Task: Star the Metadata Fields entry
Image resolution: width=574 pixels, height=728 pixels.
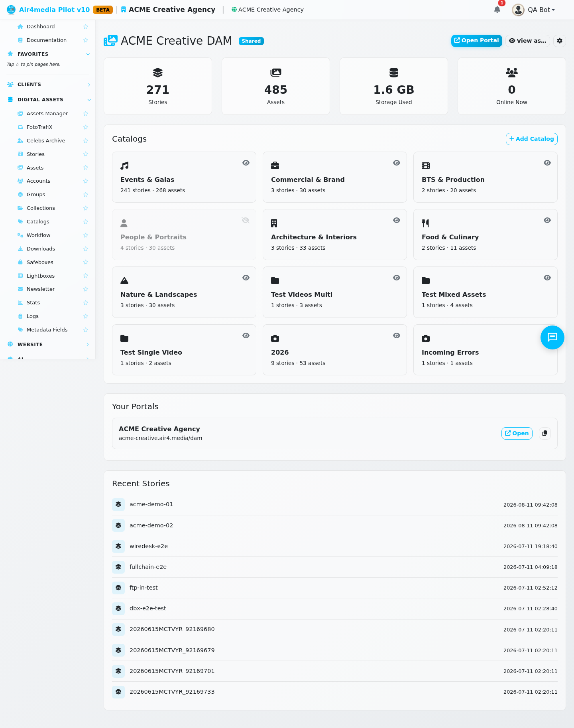Action: [x=86, y=330]
